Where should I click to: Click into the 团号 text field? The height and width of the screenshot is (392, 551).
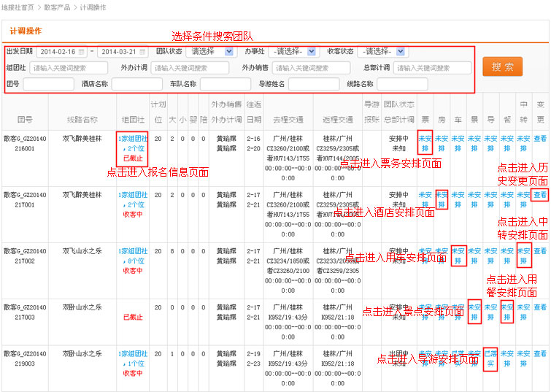(48, 84)
